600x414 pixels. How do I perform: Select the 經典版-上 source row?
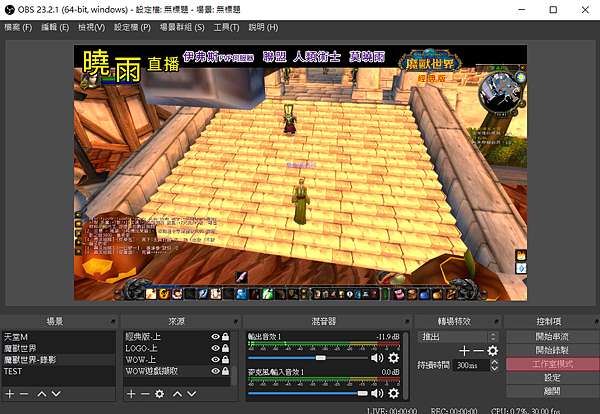177,337
